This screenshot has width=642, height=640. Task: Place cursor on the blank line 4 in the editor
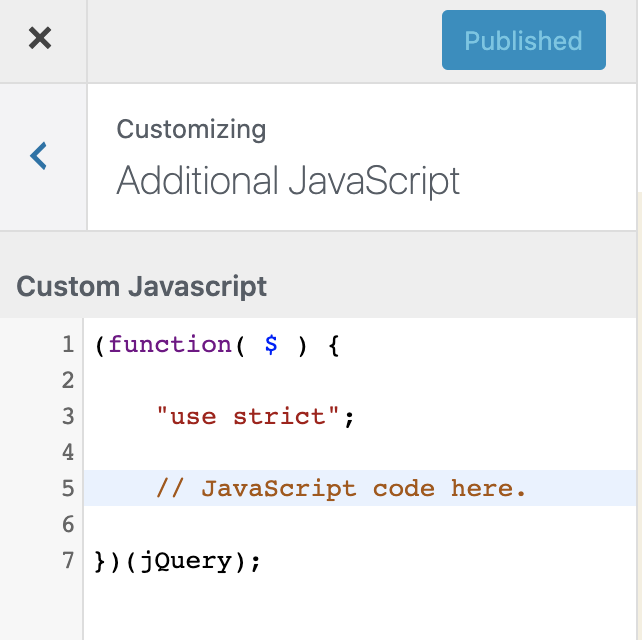coord(360,453)
